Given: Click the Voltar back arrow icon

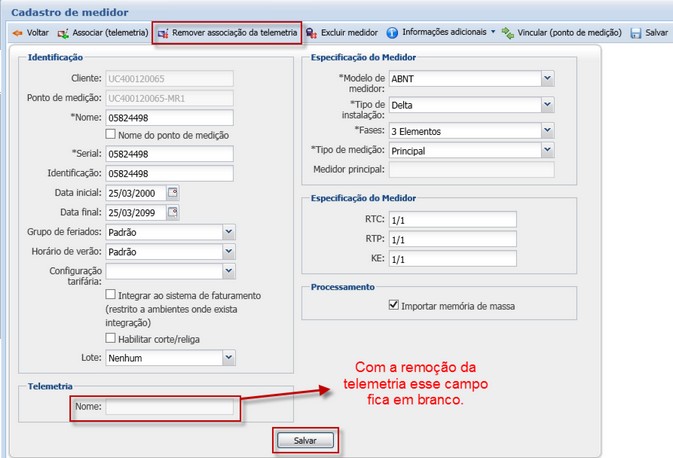Looking at the screenshot, I should point(16,33).
